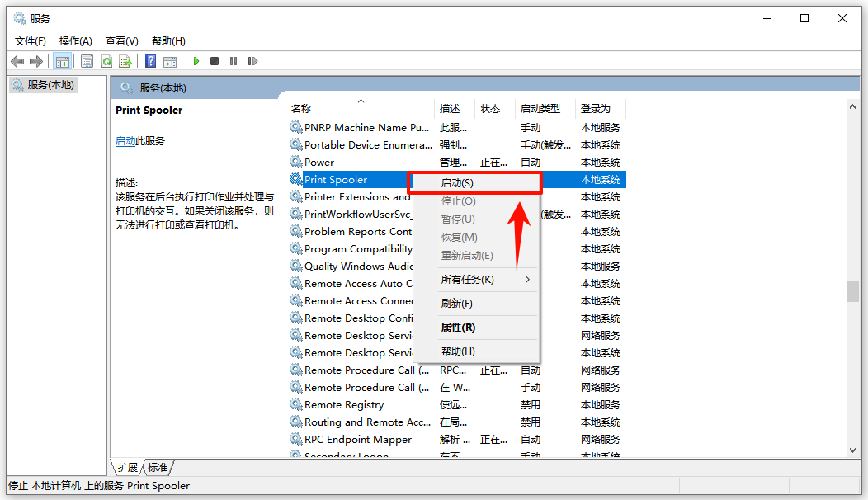
Task: Click the green start service play icon
Action: (x=196, y=61)
